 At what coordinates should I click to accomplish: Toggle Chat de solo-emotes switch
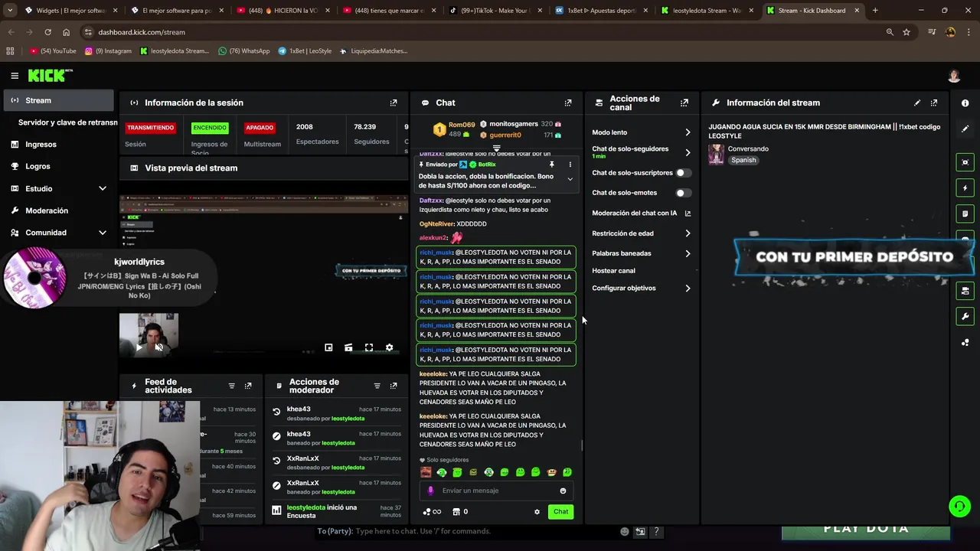click(x=683, y=193)
